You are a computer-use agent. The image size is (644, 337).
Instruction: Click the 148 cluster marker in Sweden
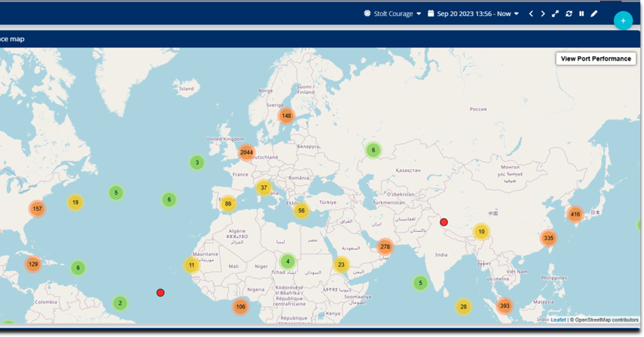[x=286, y=116]
